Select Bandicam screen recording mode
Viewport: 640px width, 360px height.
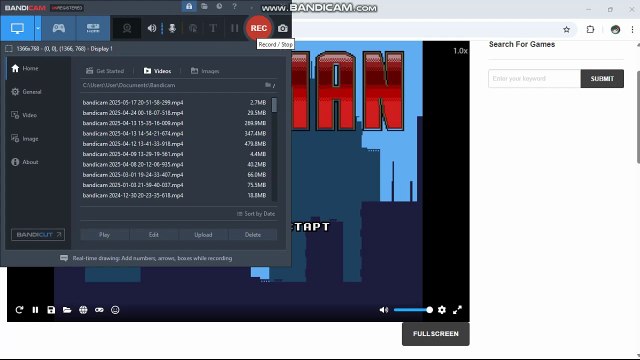[x=17, y=28]
